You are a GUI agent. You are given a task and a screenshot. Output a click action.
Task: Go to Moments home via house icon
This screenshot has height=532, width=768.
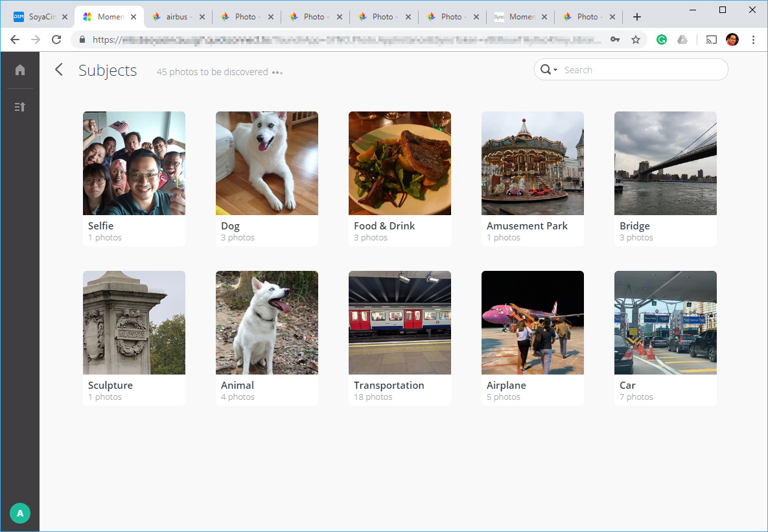(x=20, y=70)
